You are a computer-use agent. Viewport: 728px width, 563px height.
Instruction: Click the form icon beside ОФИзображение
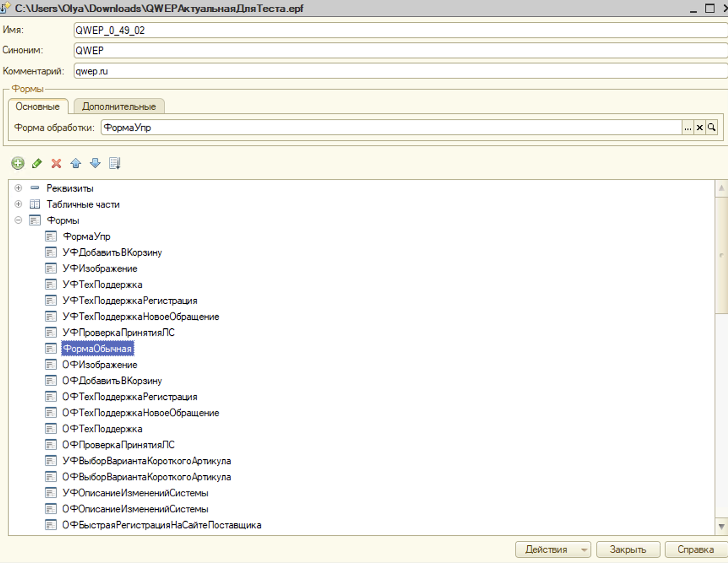click(x=51, y=365)
